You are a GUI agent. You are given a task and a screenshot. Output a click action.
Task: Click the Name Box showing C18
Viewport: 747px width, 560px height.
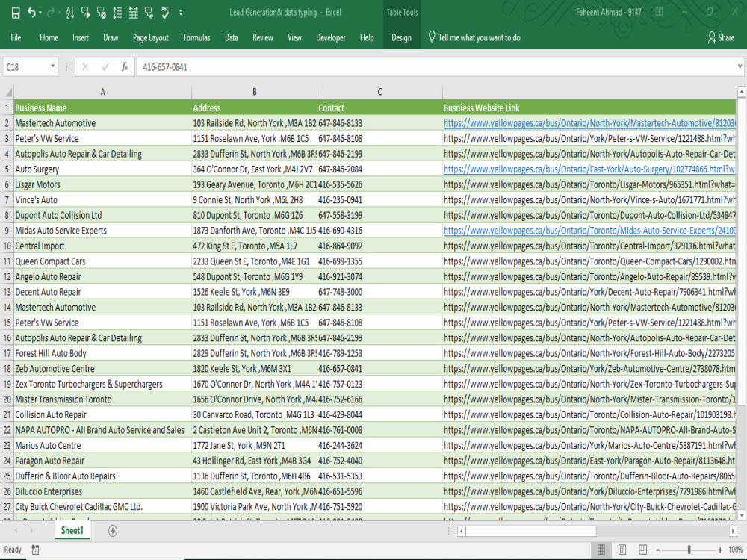tap(27, 67)
